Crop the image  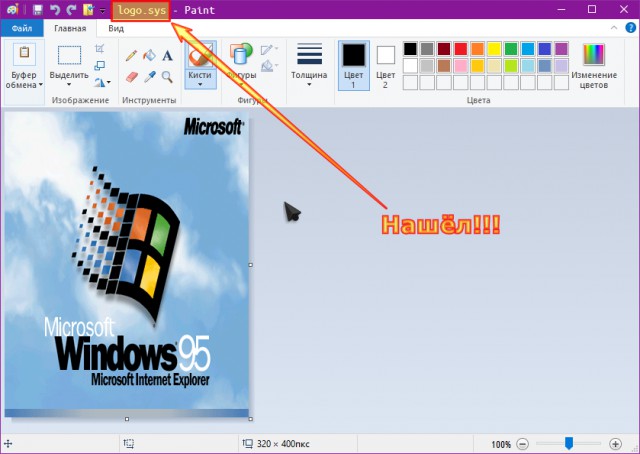[100, 49]
